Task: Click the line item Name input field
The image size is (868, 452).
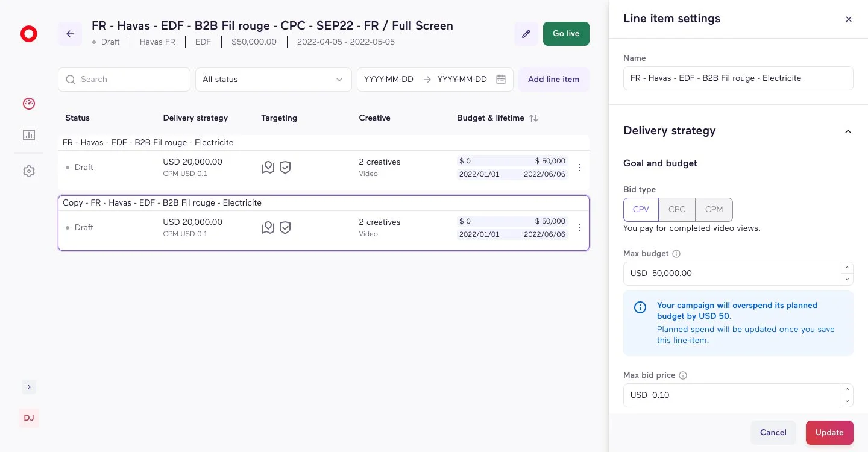Action: click(738, 78)
